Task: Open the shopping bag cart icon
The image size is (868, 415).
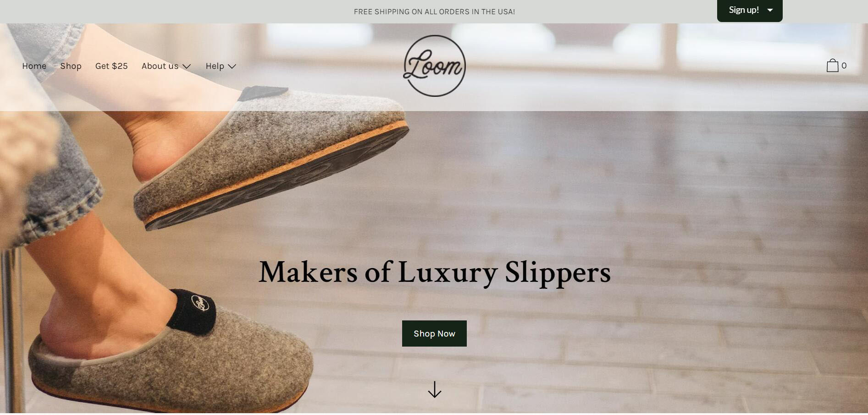Action: (832, 66)
